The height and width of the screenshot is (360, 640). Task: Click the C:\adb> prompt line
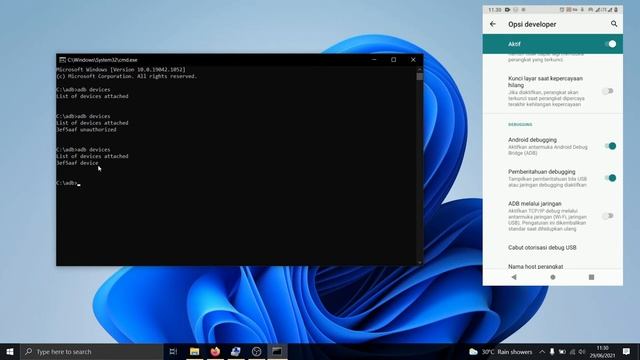[68, 183]
